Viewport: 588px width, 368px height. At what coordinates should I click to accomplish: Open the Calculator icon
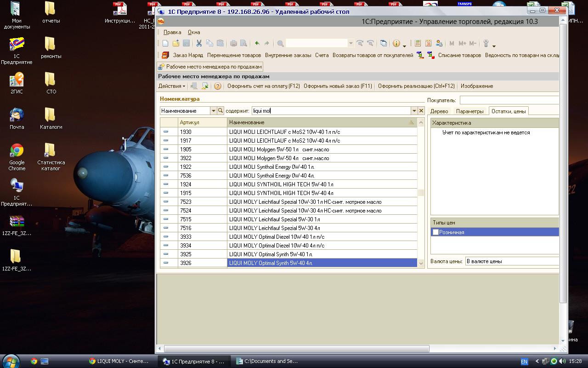[x=418, y=43]
